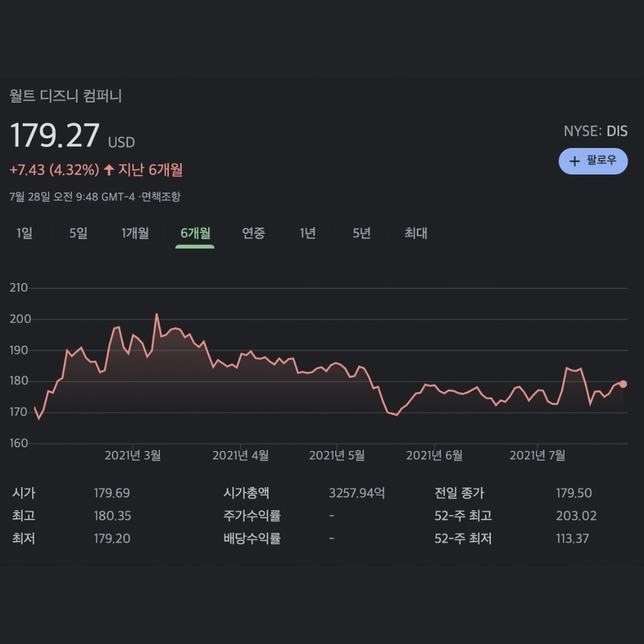Click the 지난 6개월 period text
This screenshot has height=644, width=644.
pyautogui.click(x=150, y=169)
